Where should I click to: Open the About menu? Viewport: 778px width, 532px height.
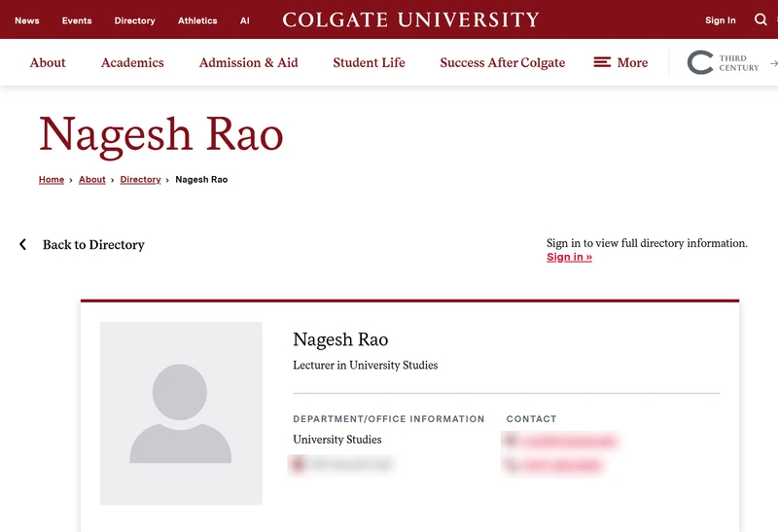[48, 62]
